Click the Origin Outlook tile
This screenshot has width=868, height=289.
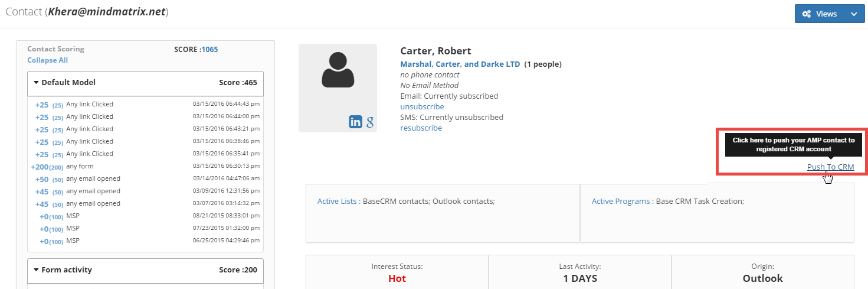point(762,274)
